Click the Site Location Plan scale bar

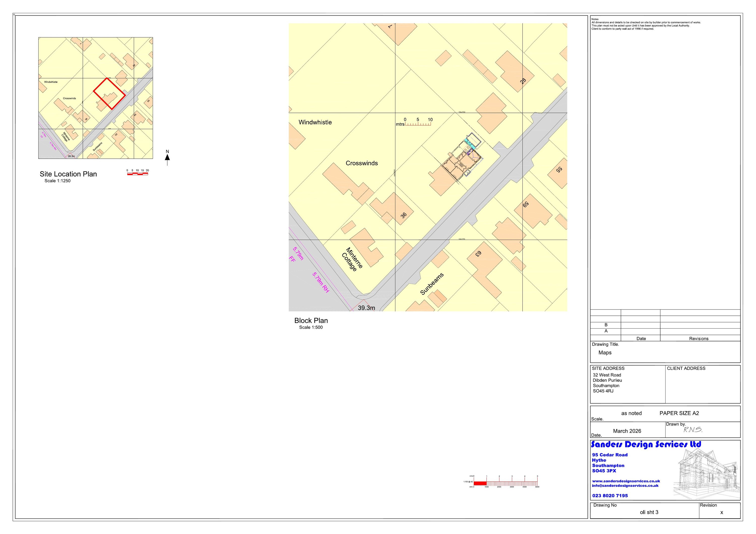click(137, 173)
